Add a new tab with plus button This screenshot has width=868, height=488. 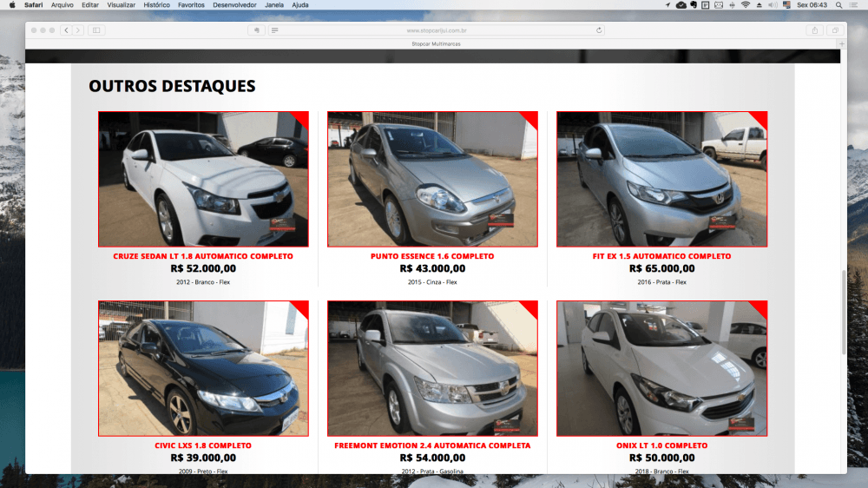(x=842, y=43)
